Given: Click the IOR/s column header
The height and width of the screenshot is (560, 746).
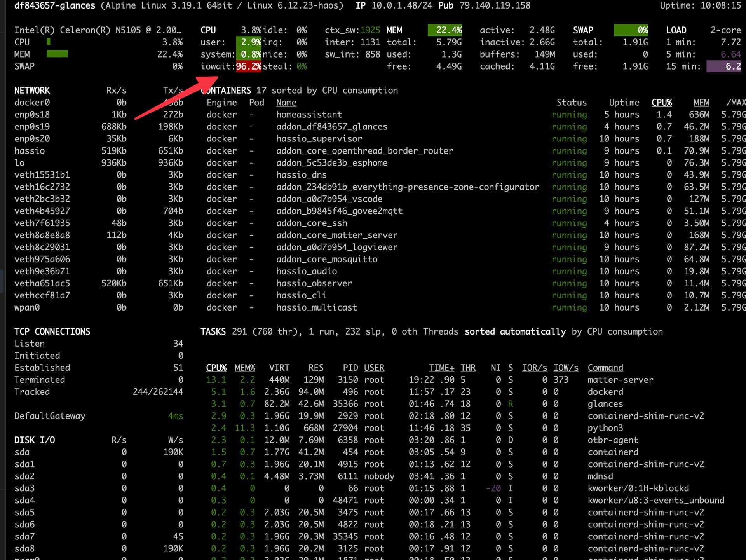Looking at the screenshot, I should coord(535,368).
